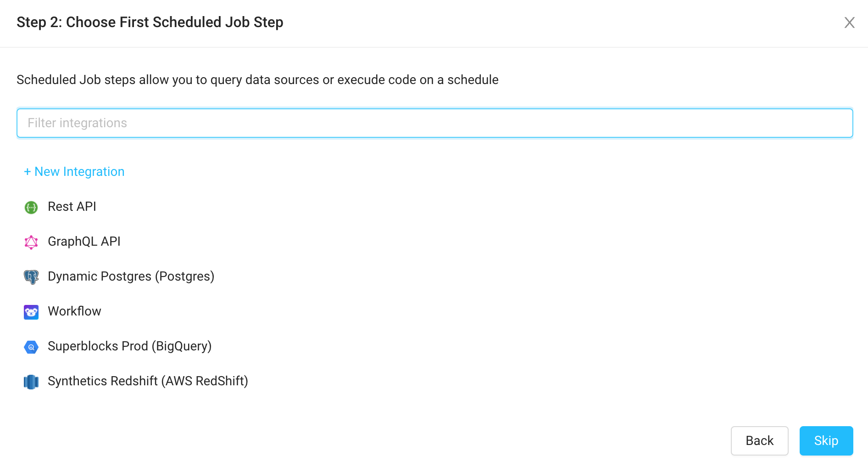The image size is (868, 473).
Task: Click the Skip button
Action: (826, 441)
